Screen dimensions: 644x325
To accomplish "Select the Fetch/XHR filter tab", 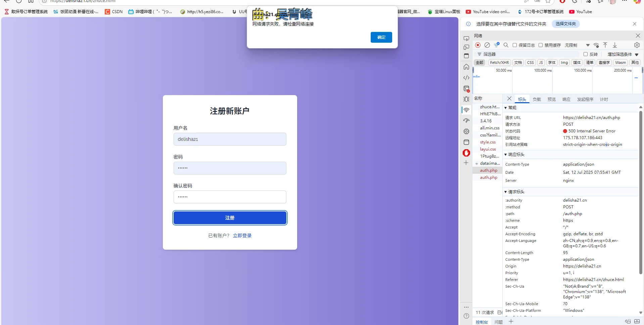I will click(x=499, y=63).
